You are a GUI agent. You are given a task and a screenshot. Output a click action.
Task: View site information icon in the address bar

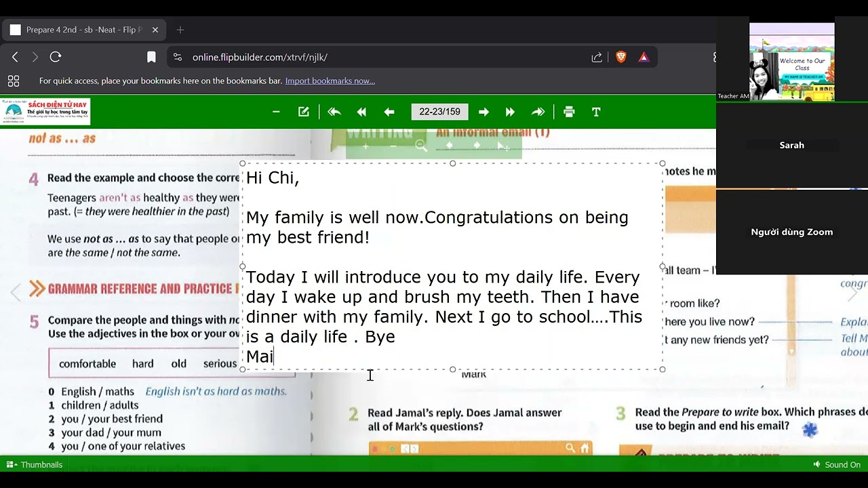click(178, 57)
